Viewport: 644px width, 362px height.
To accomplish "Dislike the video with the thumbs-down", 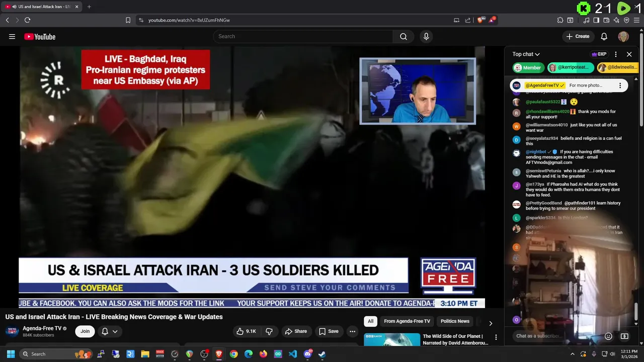I will 269,331.
